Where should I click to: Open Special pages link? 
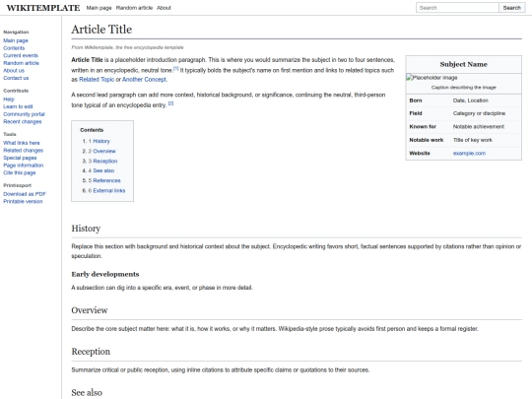pyautogui.click(x=20, y=158)
